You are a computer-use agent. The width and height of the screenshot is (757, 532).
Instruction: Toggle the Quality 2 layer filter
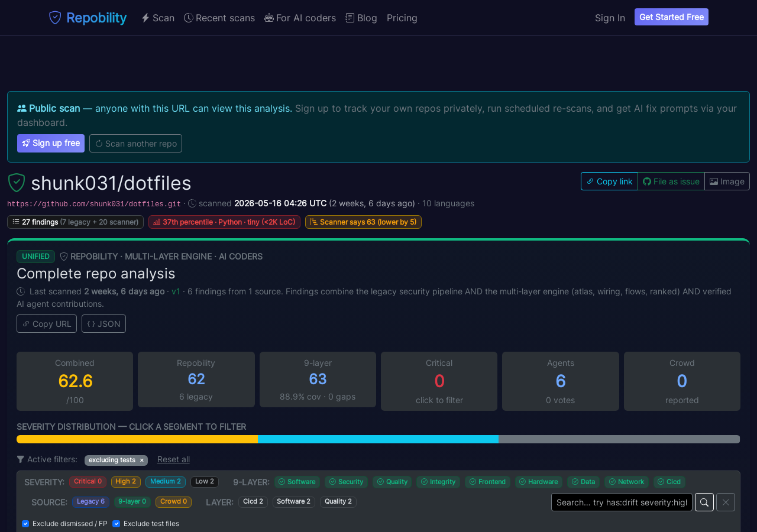(x=338, y=502)
